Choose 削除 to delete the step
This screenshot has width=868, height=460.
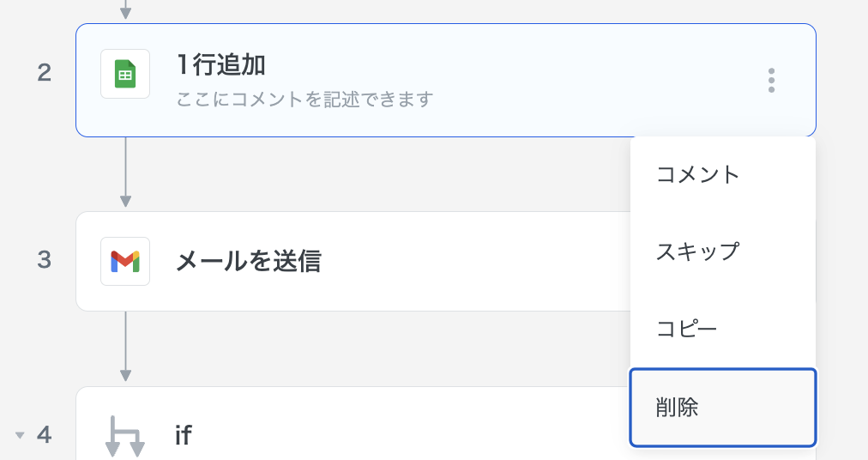[x=678, y=408]
